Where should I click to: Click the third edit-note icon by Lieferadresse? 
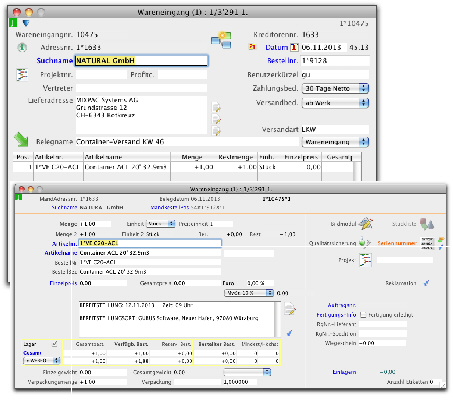[x=217, y=130]
